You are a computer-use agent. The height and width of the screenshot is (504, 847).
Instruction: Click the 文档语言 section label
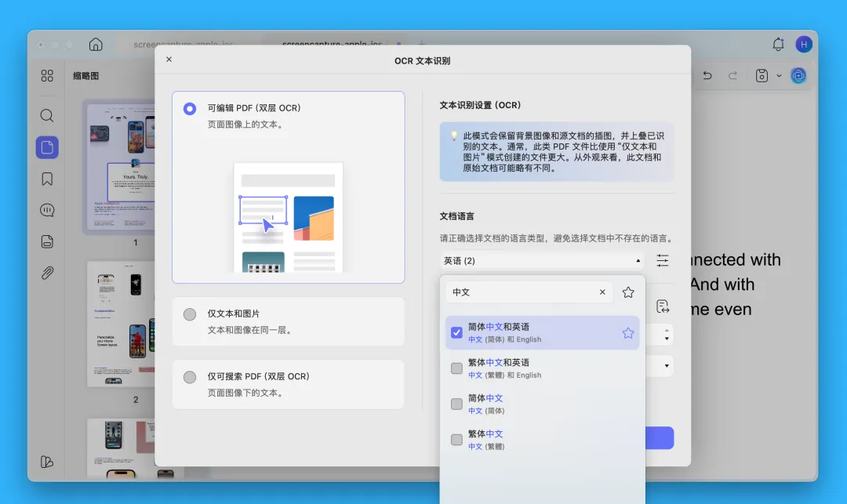[457, 216]
